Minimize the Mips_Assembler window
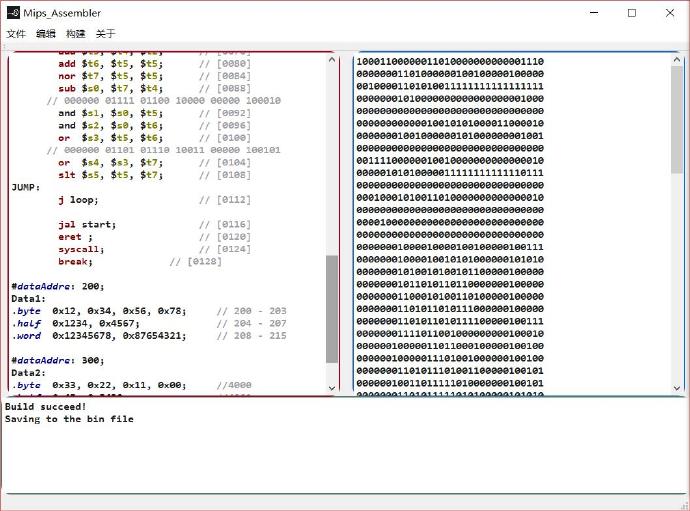This screenshot has height=511, width=690. pyautogui.click(x=594, y=13)
